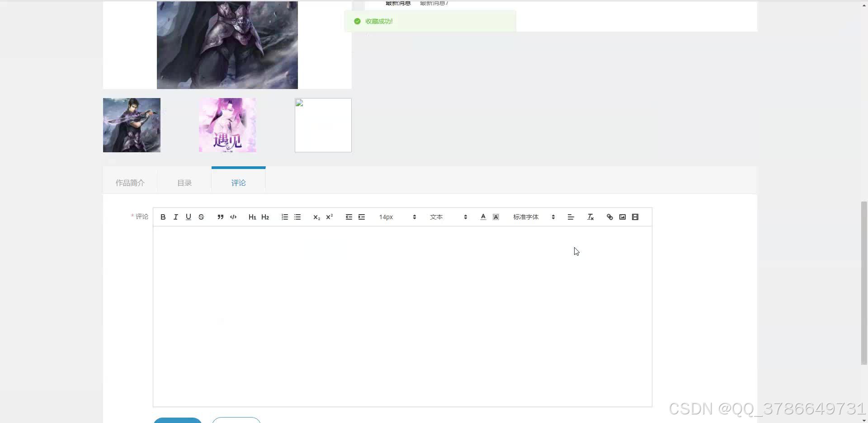Image resolution: width=868 pixels, height=423 pixels.
Task: Toggle bold formatting in comment editor
Action: pos(163,217)
